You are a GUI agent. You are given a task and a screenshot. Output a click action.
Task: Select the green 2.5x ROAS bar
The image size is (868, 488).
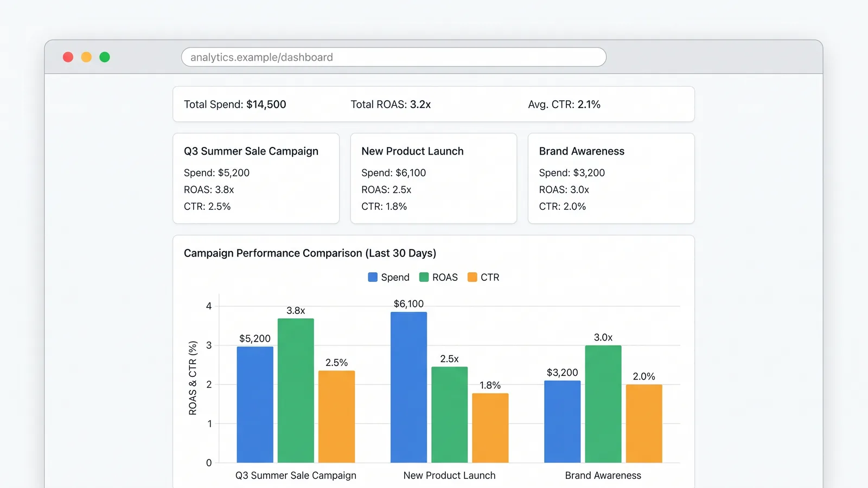click(x=449, y=415)
